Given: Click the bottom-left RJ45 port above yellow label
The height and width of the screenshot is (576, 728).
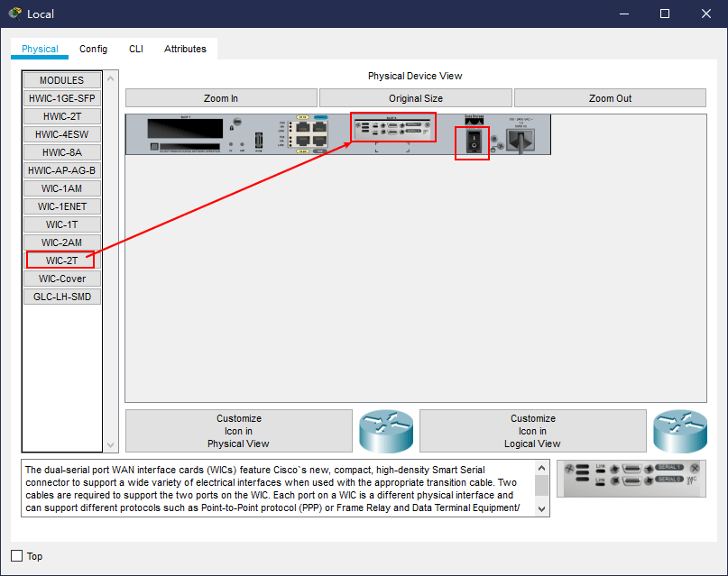Looking at the screenshot, I should 303,141.
